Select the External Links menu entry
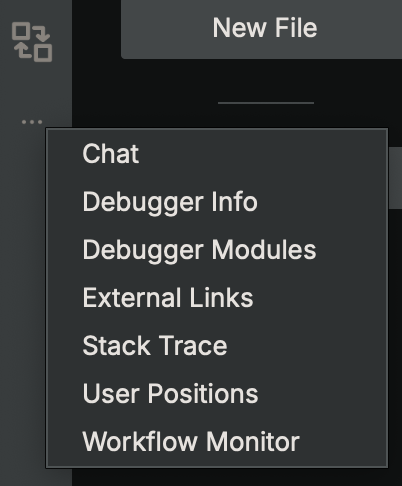The width and height of the screenshot is (402, 486). pos(217,298)
